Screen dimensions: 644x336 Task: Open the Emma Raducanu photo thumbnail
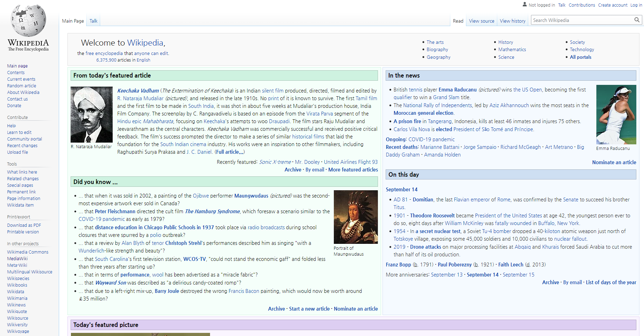pyautogui.click(x=616, y=114)
